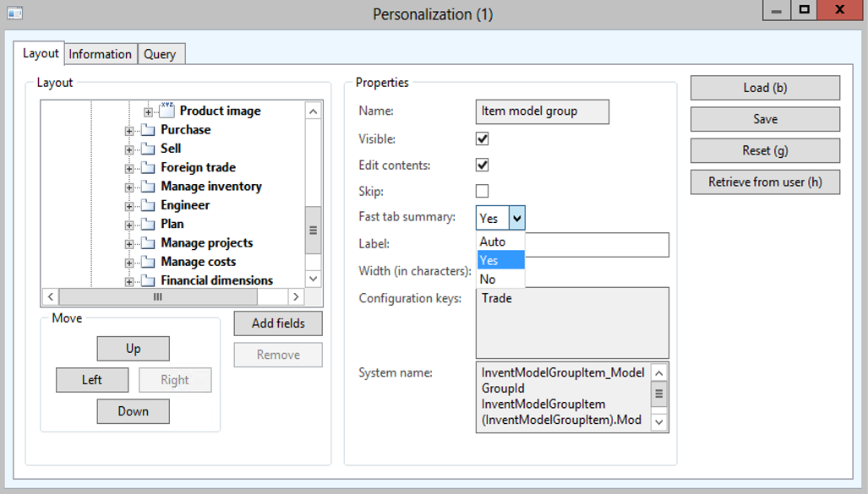This screenshot has height=494, width=868.
Task: Select the Sell folder icon
Action: (x=148, y=149)
